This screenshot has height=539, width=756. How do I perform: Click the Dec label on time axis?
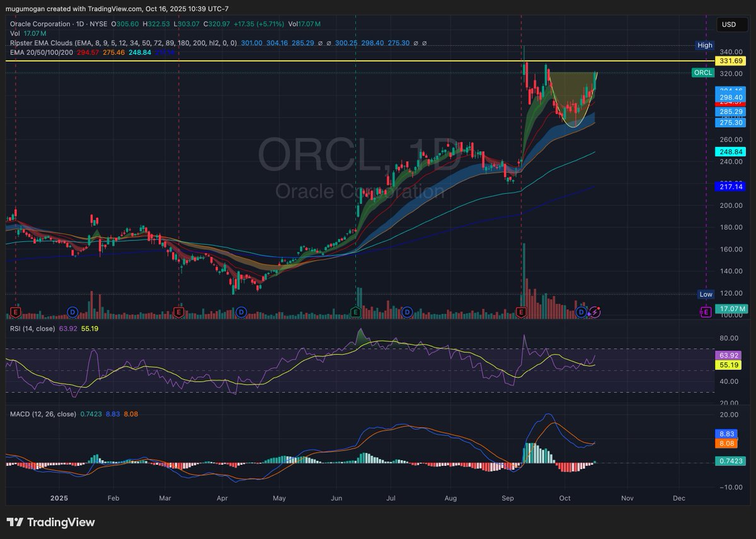pos(679,498)
